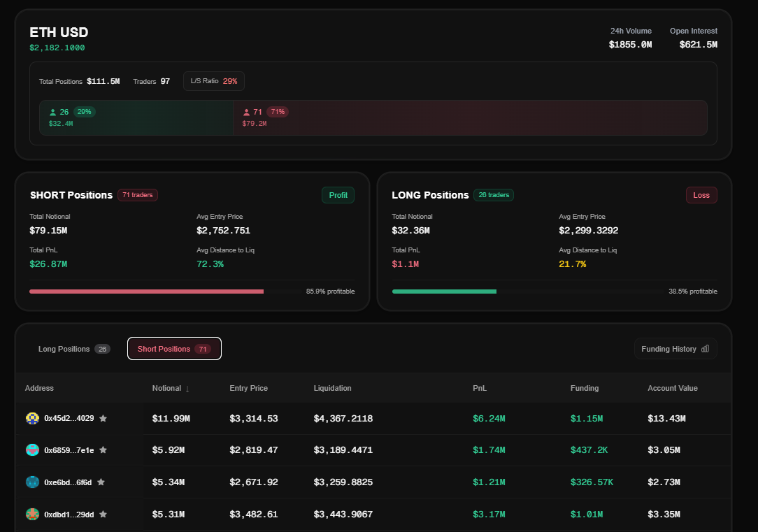Sort by Notional column descending arrow
Image resolution: width=758 pixels, height=532 pixels.
click(187, 389)
